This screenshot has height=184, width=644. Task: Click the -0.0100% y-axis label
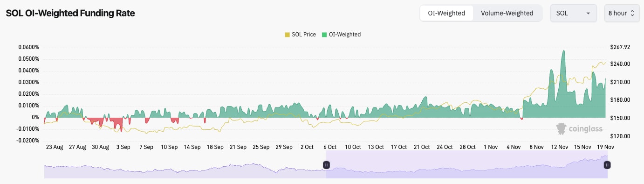point(28,129)
